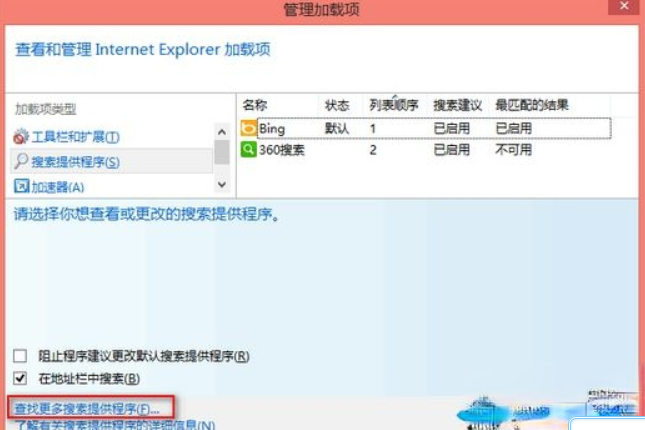
Task: Uncheck 在地址栏中搜索(B) checkbox
Action: pos(20,378)
